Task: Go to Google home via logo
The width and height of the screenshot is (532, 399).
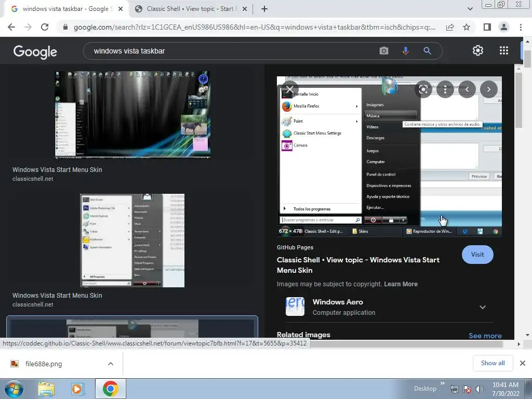Action: 35,51
